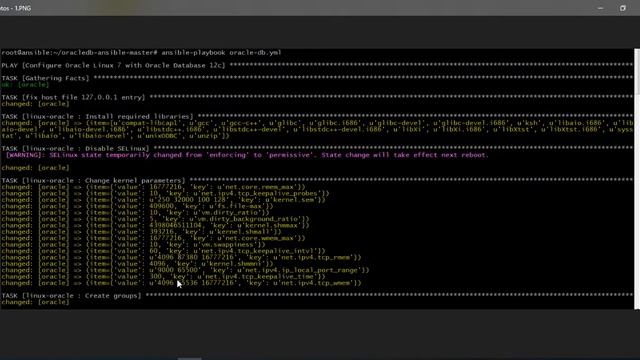Click the net.ipv4.tcp_rmem changed line
The height and width of the screenshot is (360, 640).
[x=181, y=257]
